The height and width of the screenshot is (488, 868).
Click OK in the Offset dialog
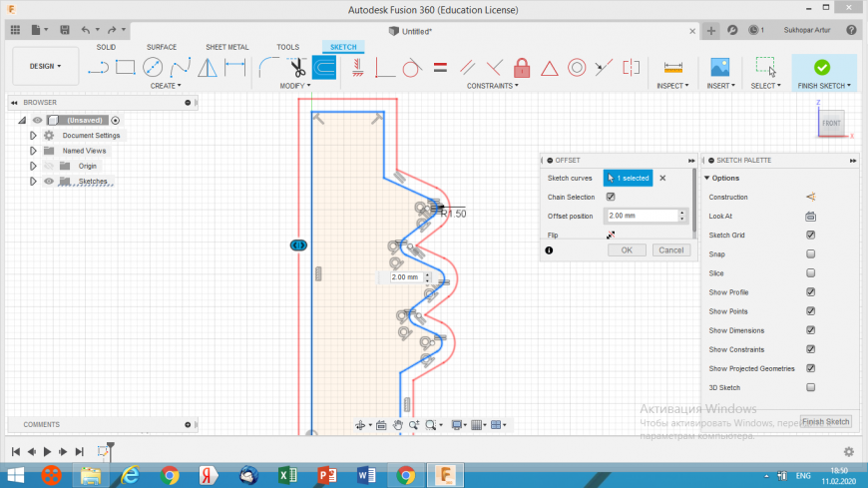[627, 250]
